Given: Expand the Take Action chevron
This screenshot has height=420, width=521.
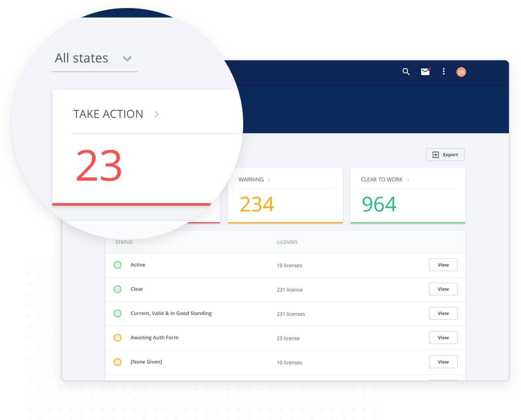Looking at the screenshot, I should (157, 115).
